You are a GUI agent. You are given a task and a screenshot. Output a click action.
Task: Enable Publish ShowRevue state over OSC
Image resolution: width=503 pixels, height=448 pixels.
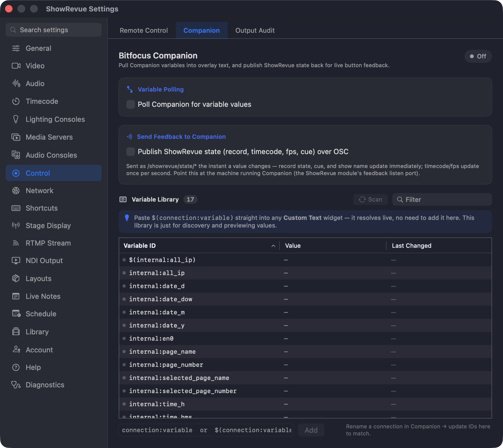click(x=131, y=152)
